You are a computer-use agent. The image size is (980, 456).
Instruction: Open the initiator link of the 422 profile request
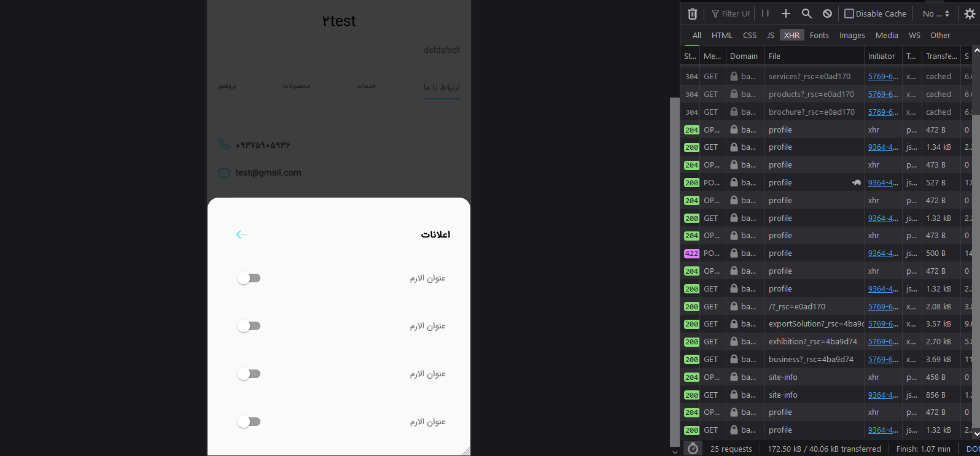tap(883, 253)
